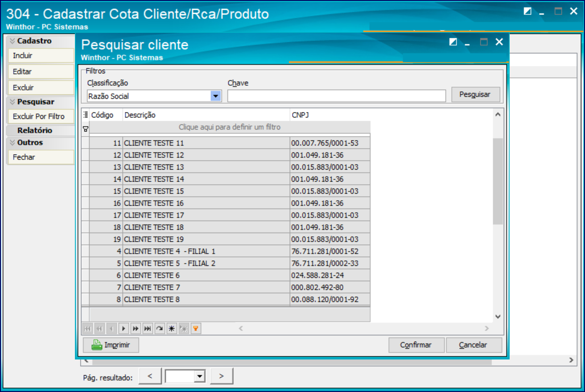Click CNPJ cell 00.007.765/0001-53
Image resolution: width=585 pixels, height=392 pixels.
click(330, 143)
